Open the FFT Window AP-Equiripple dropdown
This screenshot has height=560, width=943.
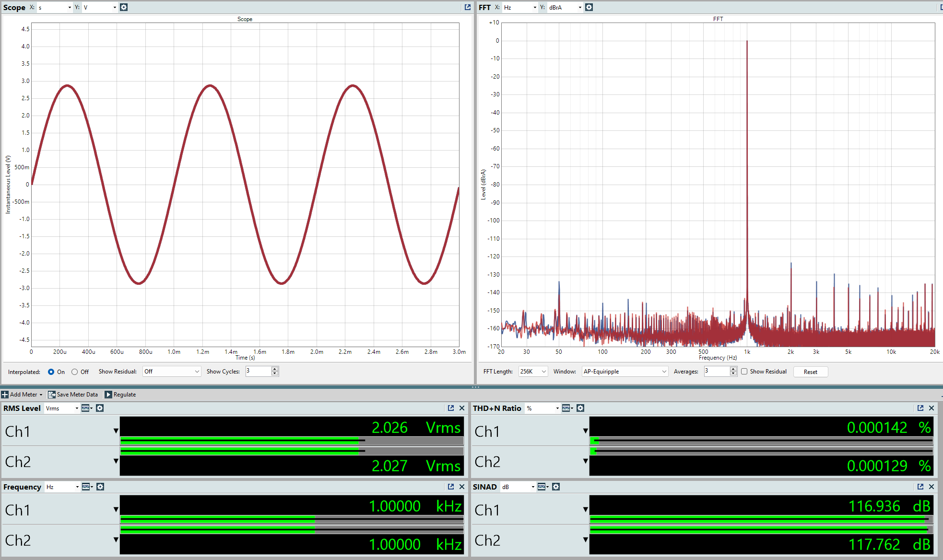point(625,372)
